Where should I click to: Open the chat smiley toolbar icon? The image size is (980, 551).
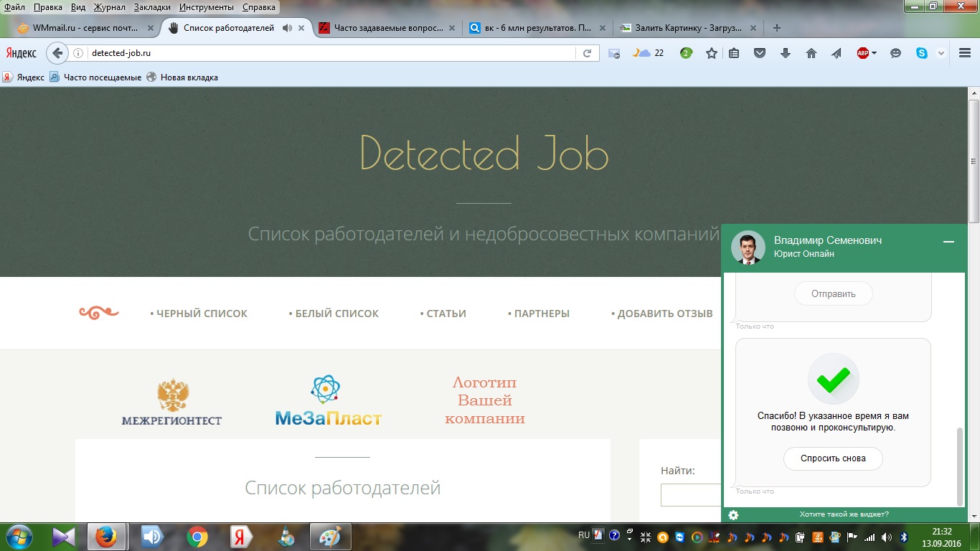(x=895, y=53)
